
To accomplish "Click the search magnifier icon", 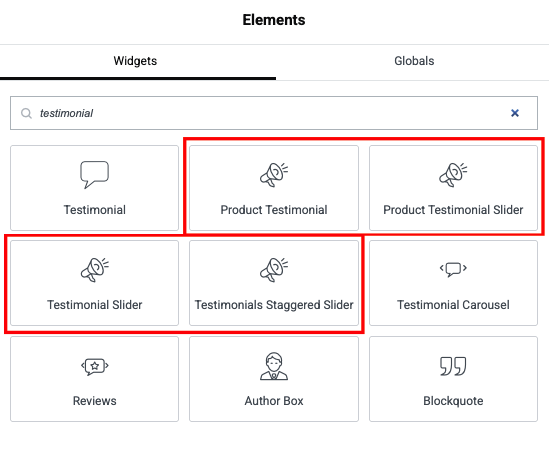I will coord(26,113).
